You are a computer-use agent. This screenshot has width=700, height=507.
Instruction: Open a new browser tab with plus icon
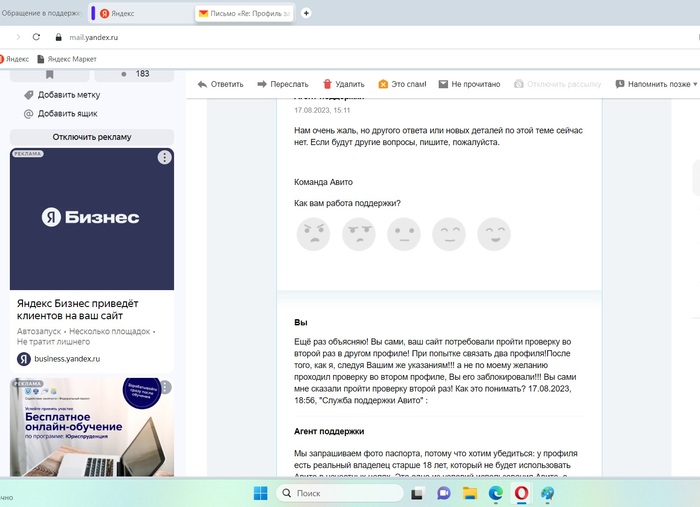(x=306, y=13)
